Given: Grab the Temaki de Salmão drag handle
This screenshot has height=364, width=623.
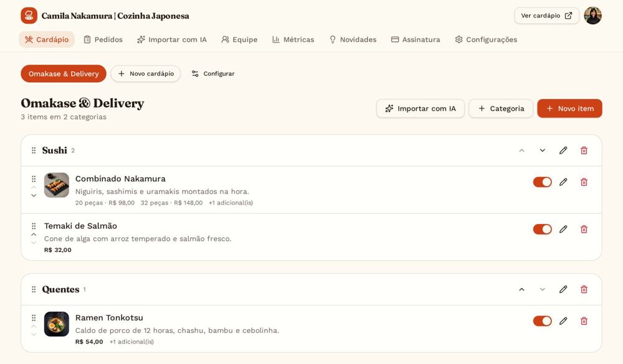Looking at the screenshot, I should 34,226.
